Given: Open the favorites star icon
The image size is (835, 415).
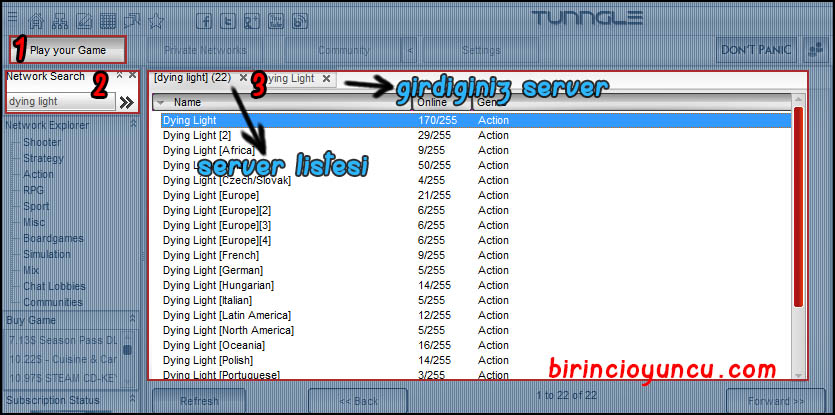Looking at the screenshot, I should tap(155, 21).
